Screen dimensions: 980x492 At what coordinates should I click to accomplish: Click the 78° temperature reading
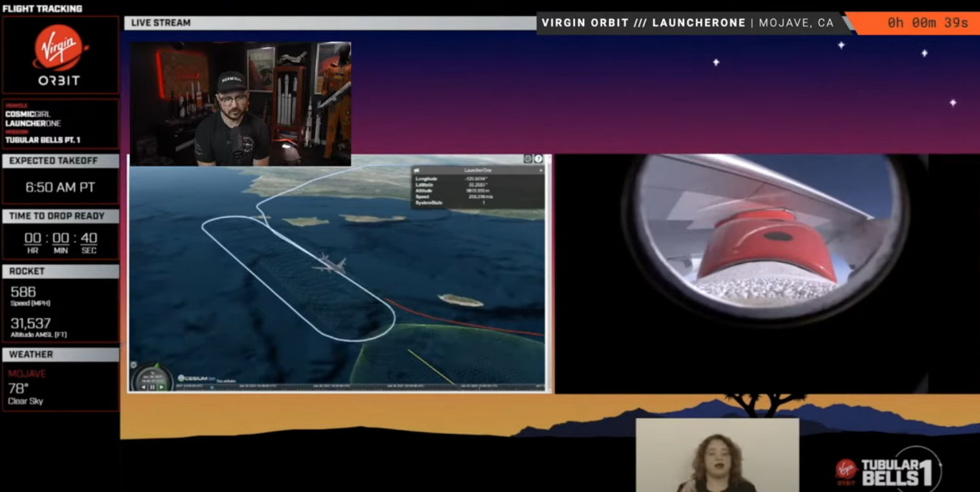pos(18,388)
